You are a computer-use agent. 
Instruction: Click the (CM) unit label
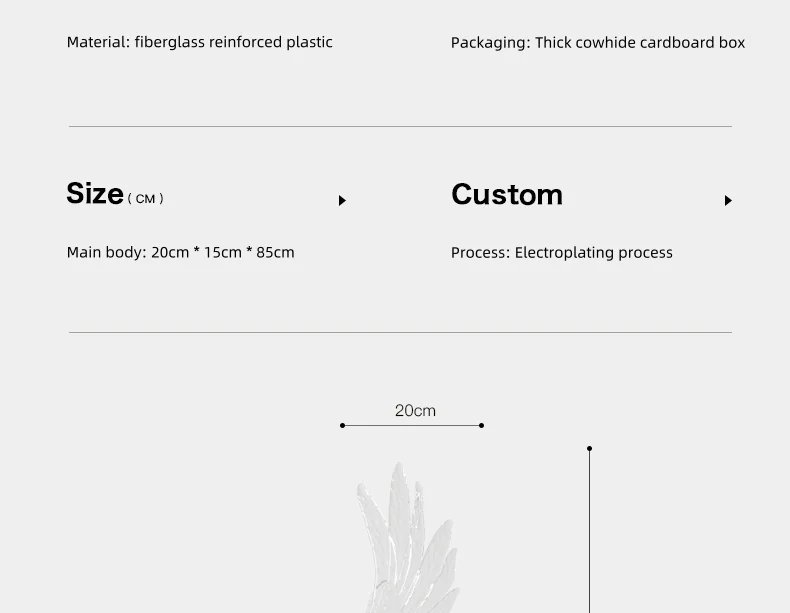pyautogui.click(x=146, y=198)
